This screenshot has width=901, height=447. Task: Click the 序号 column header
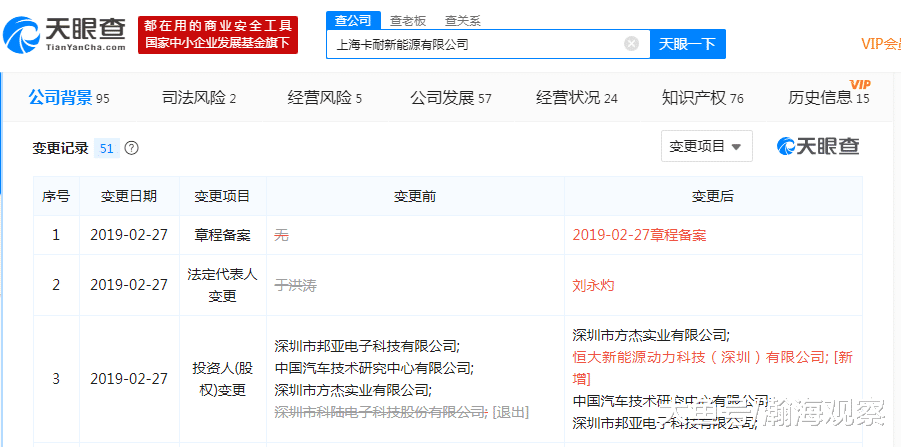pos(56,196)
